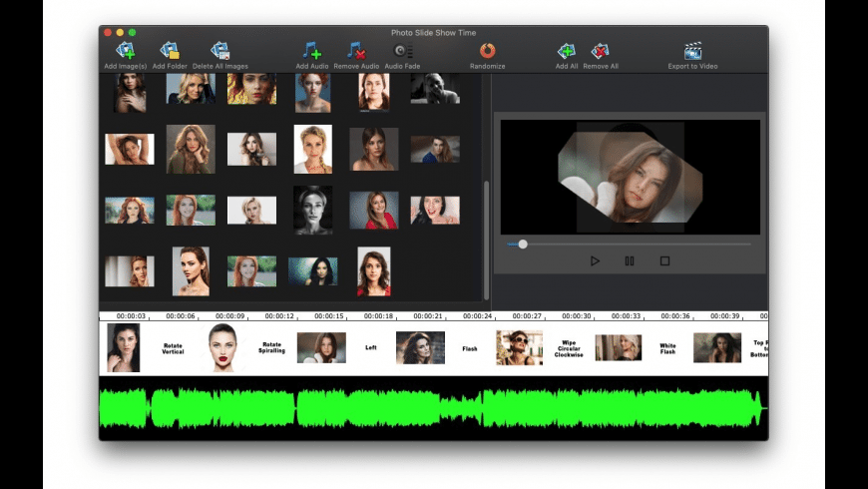Click the Rotate Vertical transition in timeline
868x489 pixels.
coord(173,349)
